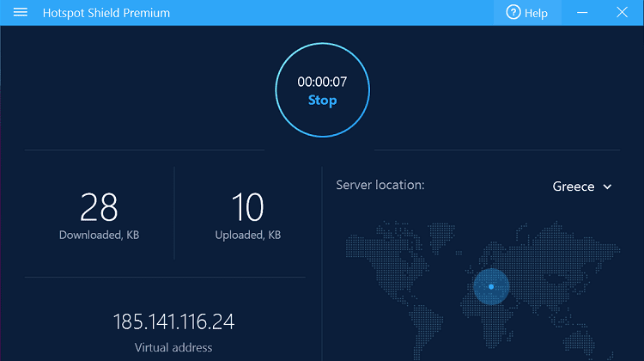
Task: Click the Server location label
Action: [x=380, y=185]
